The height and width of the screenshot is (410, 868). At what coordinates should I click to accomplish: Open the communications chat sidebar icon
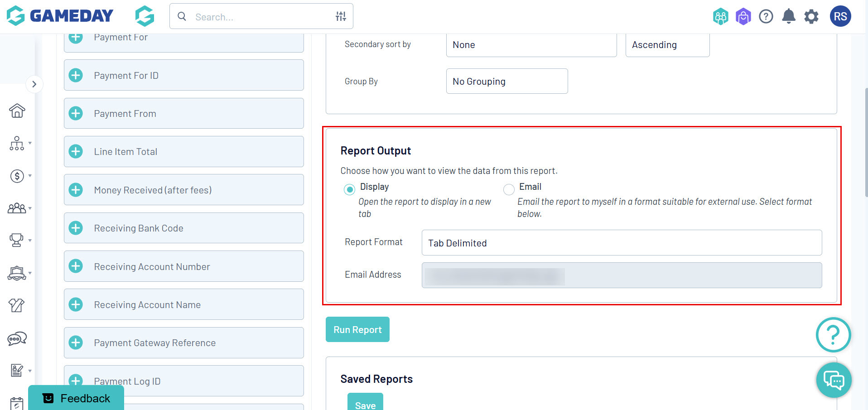tap(17, 338)
